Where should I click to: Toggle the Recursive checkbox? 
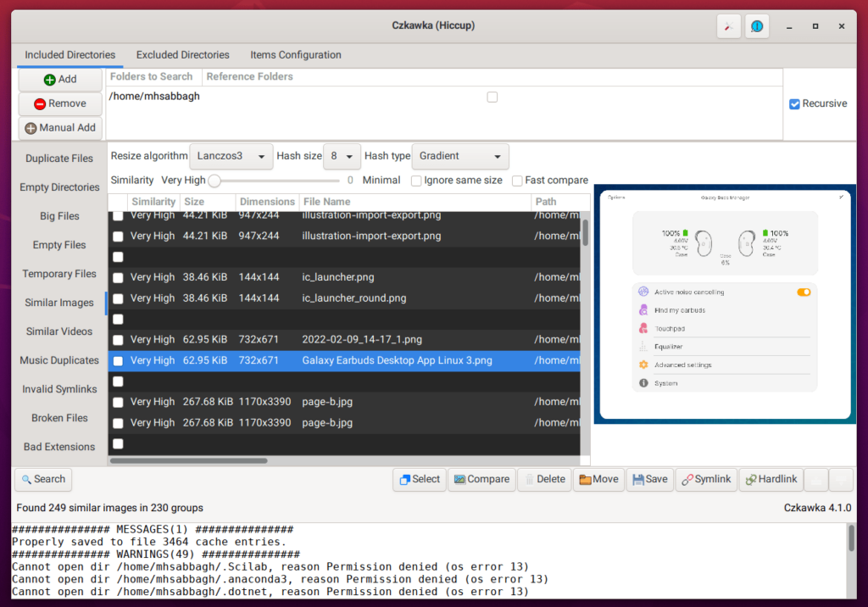794,104
